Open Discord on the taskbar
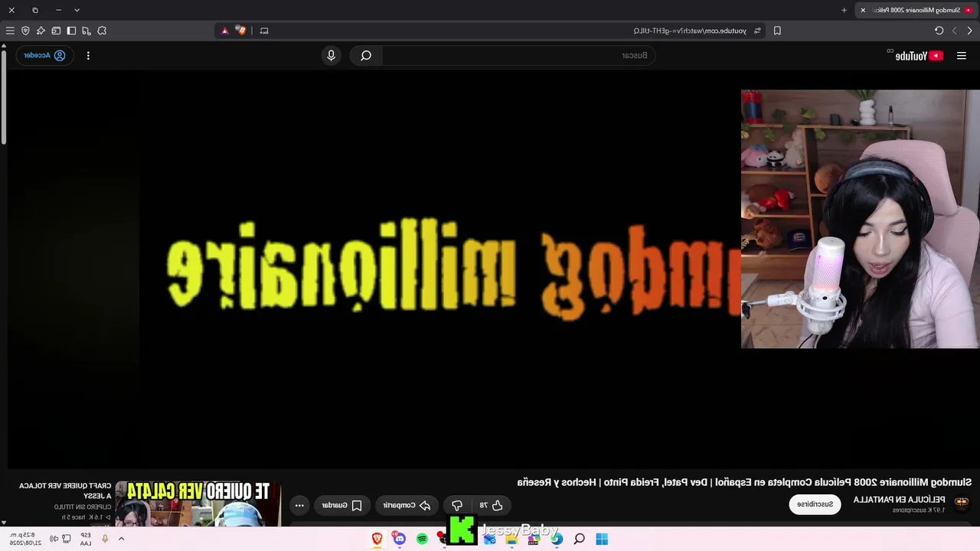This screenshot has height=551, width=980. coord(399,539)
